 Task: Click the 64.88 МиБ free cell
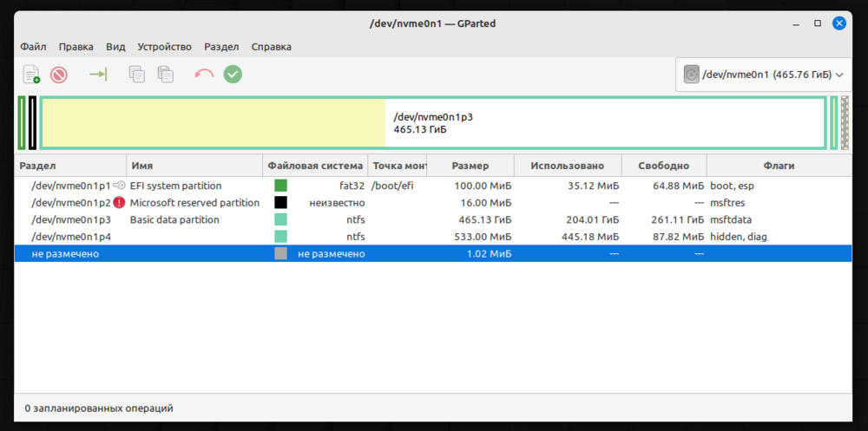click(679, 186)
